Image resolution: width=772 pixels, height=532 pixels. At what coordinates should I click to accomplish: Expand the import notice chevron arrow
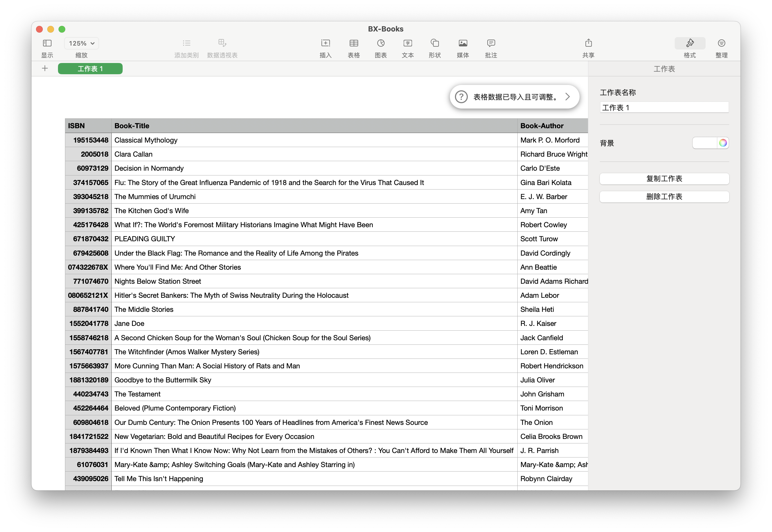(567, 97)
